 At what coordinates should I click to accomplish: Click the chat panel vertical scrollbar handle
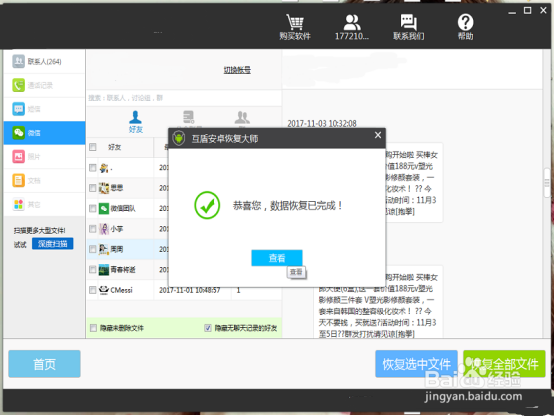click(x=547, y=183)
